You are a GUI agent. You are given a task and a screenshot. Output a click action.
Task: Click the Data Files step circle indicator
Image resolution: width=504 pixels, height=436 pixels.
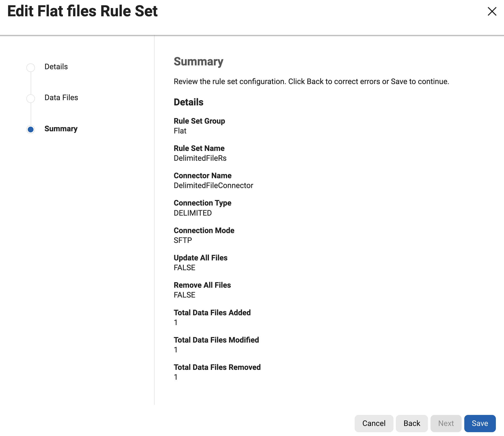[x=31, y=98]
